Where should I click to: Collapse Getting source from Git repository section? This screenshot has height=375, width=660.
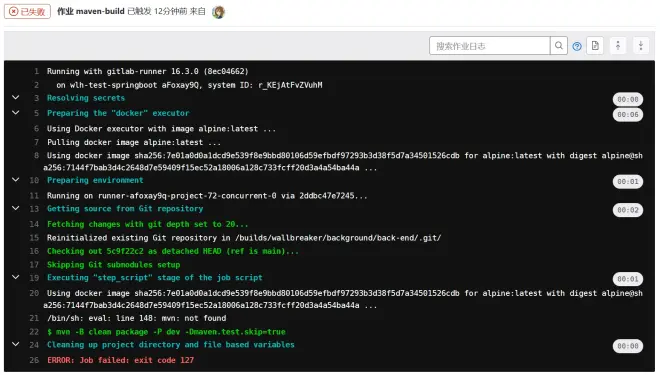(16, 208)
